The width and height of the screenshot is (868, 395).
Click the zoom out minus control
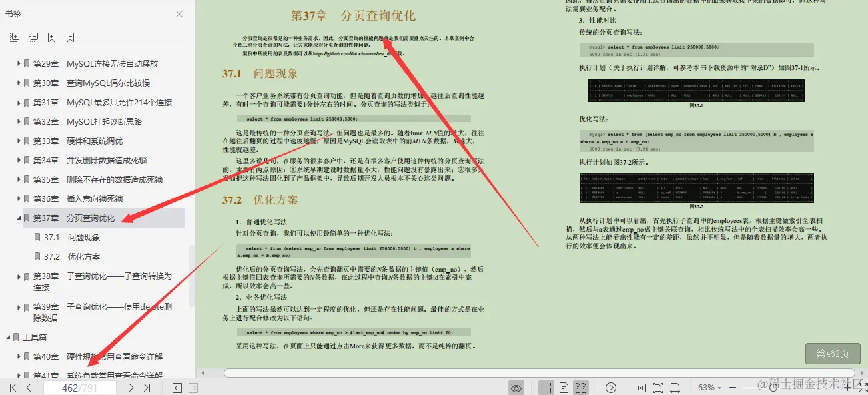pyautogui.click(x=733, y=387)
